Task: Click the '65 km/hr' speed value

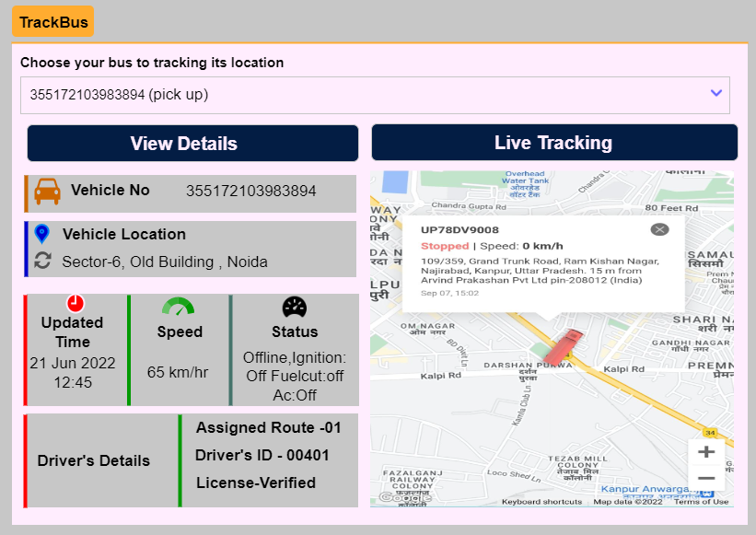Action: point(178,372)
